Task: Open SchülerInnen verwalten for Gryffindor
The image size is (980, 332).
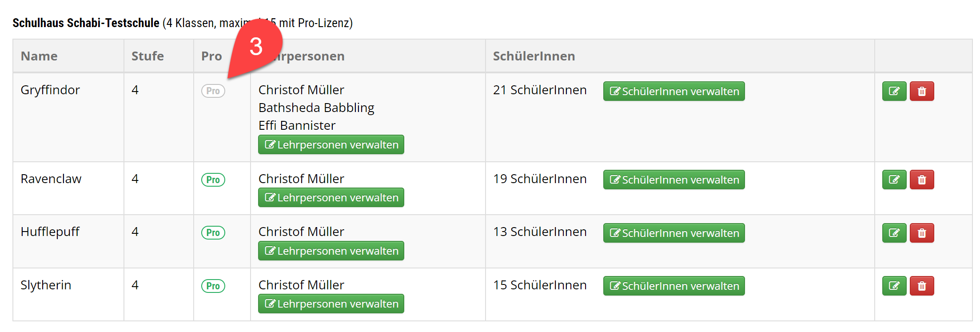Action: (673, 91)
